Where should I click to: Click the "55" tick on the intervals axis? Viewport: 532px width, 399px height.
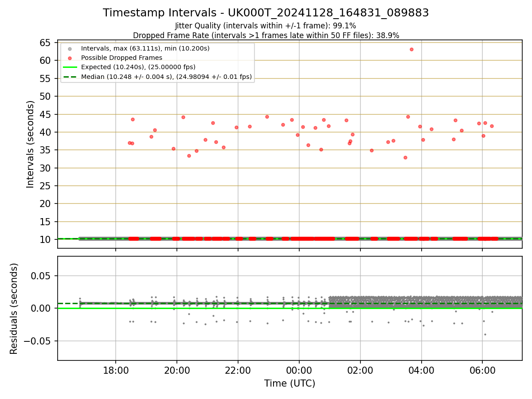tap(46, 78)
